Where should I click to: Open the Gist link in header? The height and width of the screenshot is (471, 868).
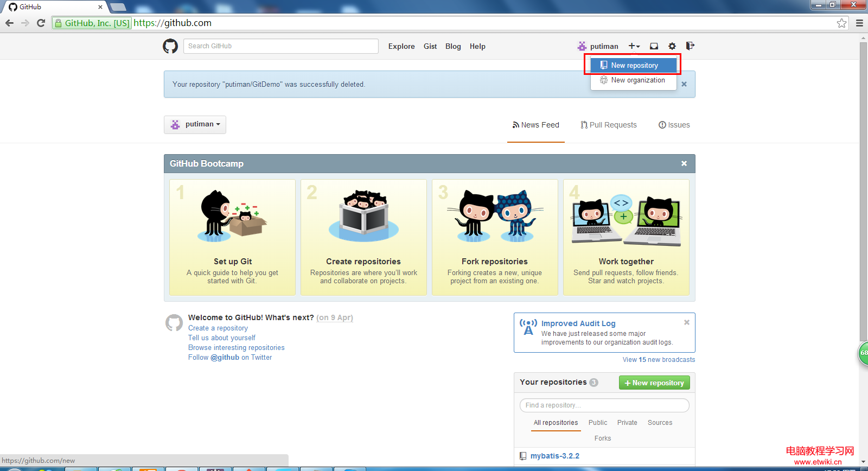pos(430,46)
